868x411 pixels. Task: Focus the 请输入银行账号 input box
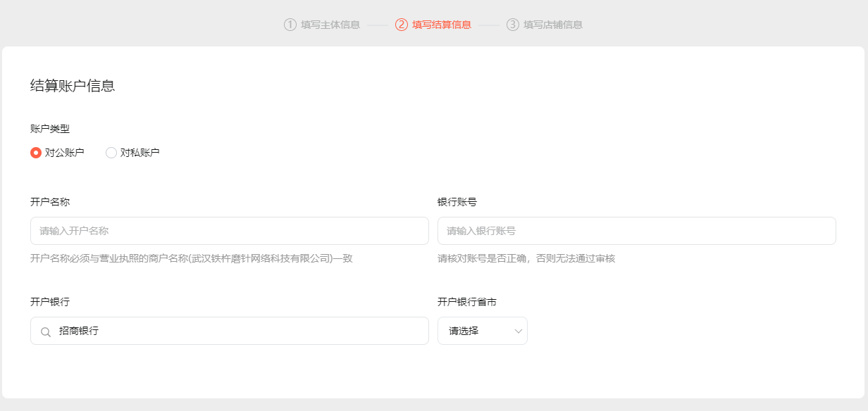point(637,231)
